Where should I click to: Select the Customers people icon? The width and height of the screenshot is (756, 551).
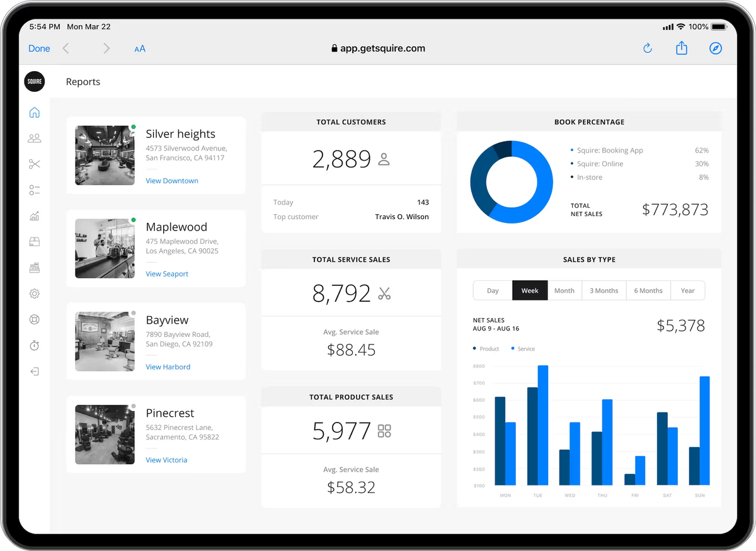tap(35, 138)
